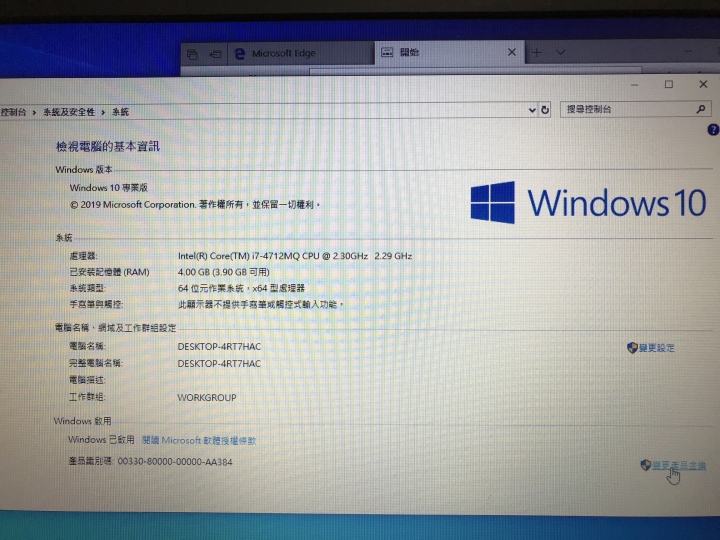Maximize the System window

669,84
